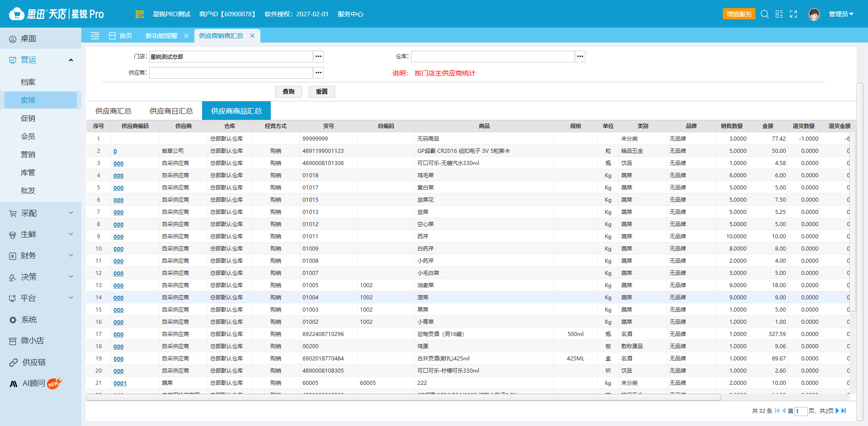Click the 查询 button

(288, 91)
